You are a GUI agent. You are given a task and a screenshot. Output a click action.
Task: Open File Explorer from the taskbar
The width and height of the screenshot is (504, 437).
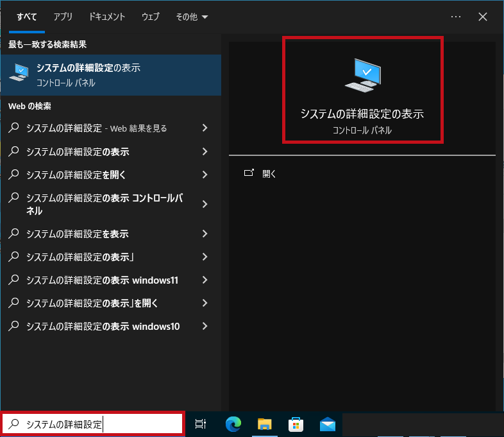265,424
